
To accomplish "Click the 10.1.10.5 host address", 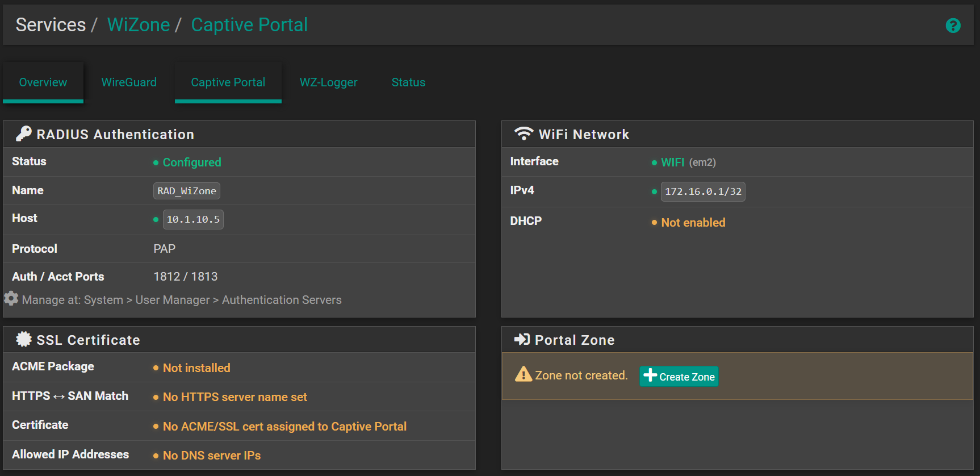I will [193, 219].
